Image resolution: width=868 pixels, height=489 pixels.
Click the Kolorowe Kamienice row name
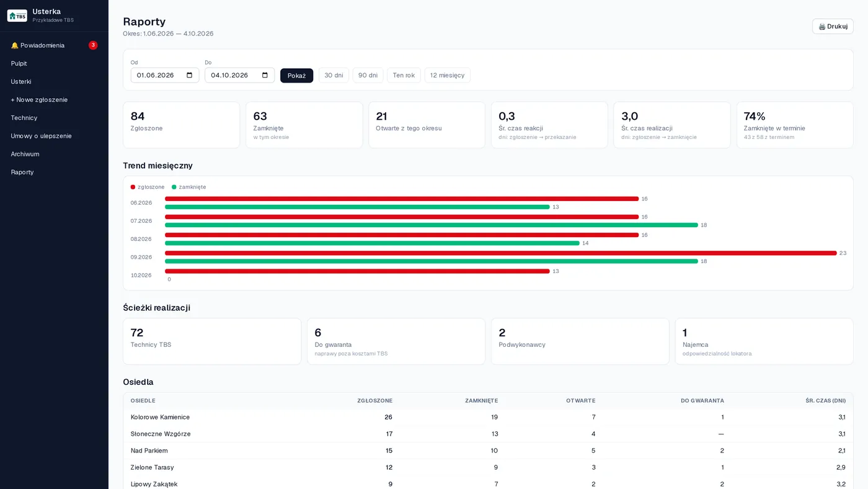pos(160,417)
